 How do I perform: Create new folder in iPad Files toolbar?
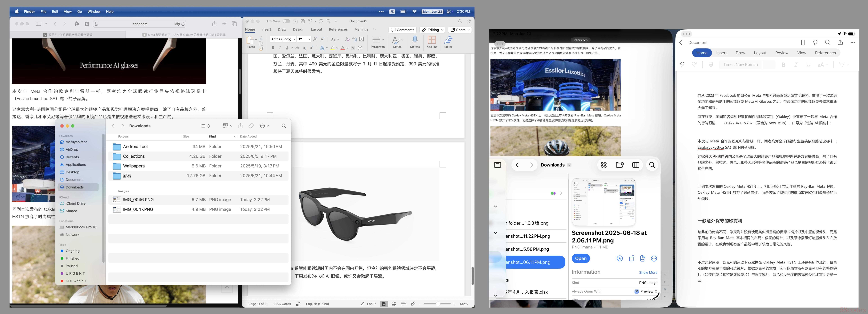(x=620, y=165)
